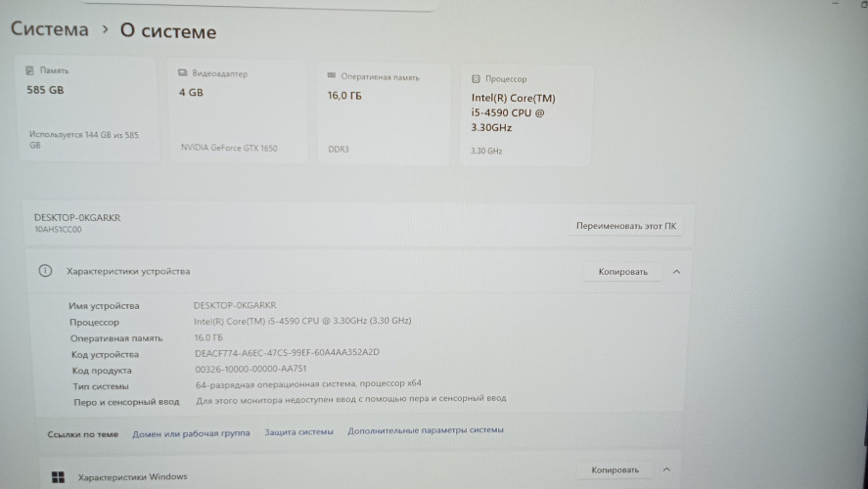Select the Видеоадаптер icon
Viewport: 868px width, 489px height.
point(183,73)
